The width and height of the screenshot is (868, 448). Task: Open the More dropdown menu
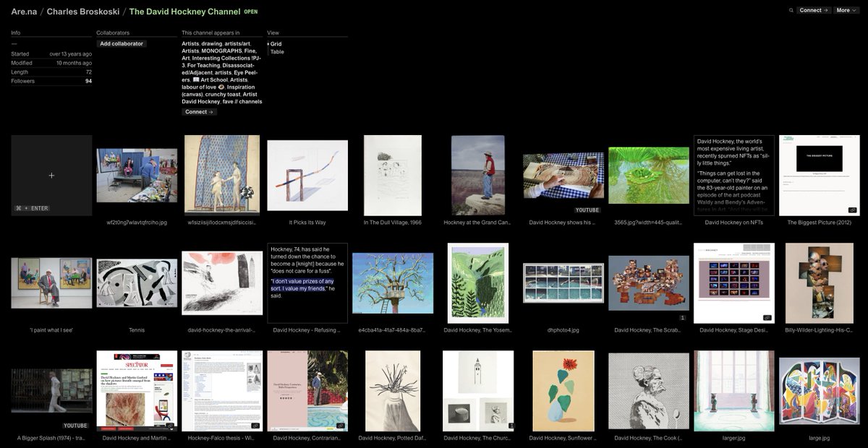click(846, 10)
